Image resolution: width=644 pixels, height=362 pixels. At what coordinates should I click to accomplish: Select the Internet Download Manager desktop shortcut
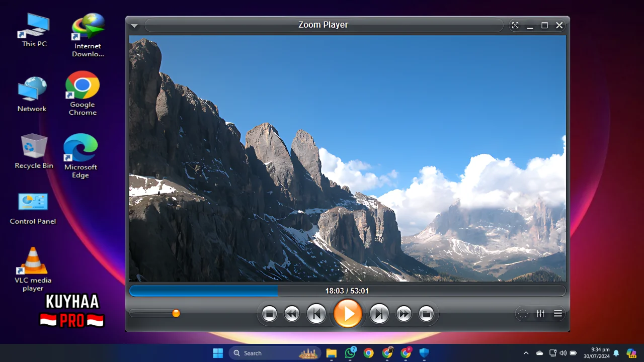88,35
